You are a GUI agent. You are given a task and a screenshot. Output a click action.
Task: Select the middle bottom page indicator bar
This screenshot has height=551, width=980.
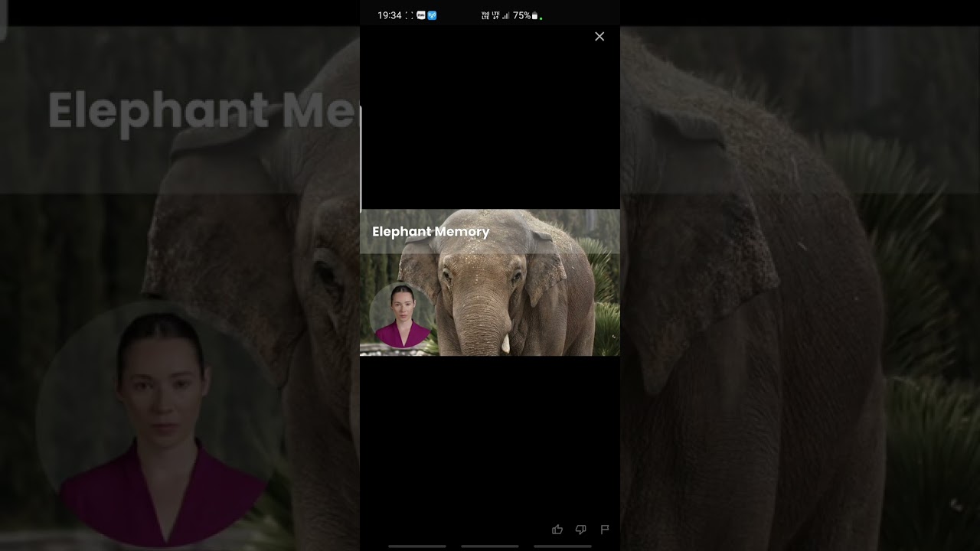click(490, 546)
